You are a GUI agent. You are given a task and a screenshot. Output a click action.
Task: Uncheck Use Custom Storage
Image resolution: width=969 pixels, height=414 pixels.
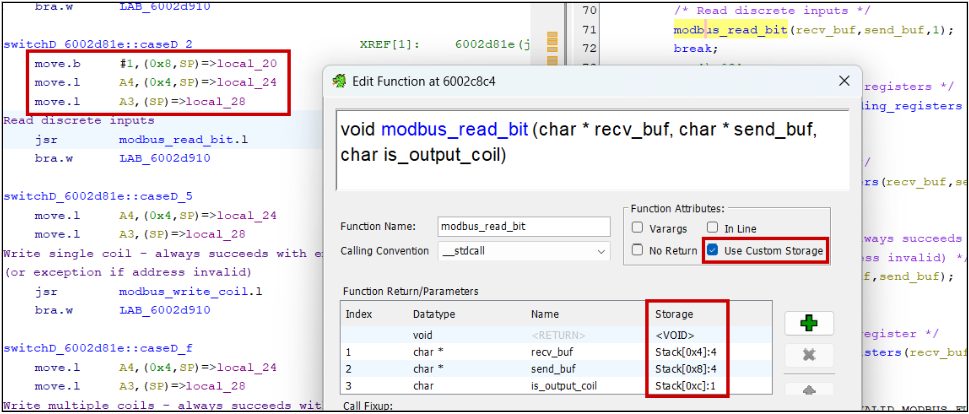pyautogui.click(x=713, y=250)
